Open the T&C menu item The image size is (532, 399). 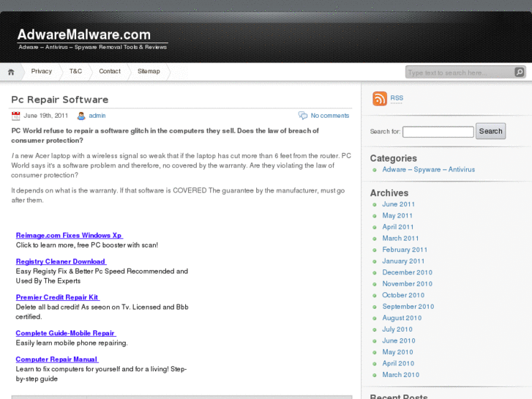(75, 71)
